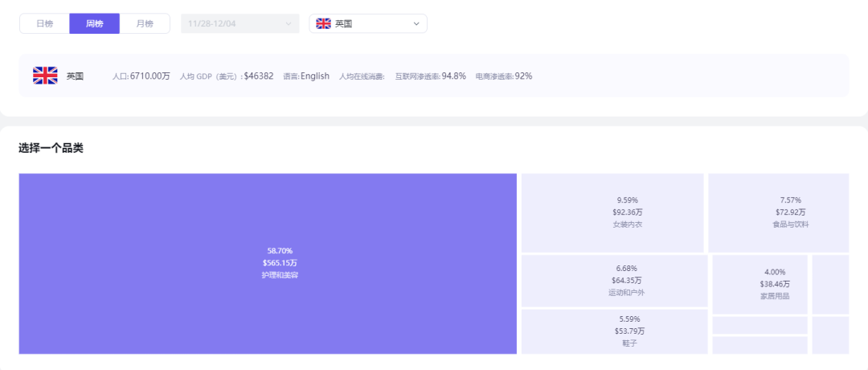Expand the country selector chevron arrow
This screenshot has height=370, width=868.
[416, 24]
